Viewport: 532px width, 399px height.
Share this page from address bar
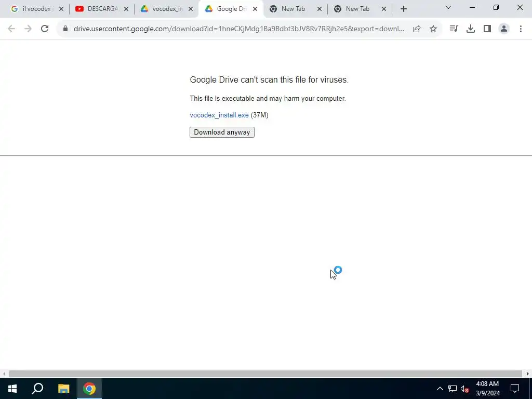click(417, 29)
